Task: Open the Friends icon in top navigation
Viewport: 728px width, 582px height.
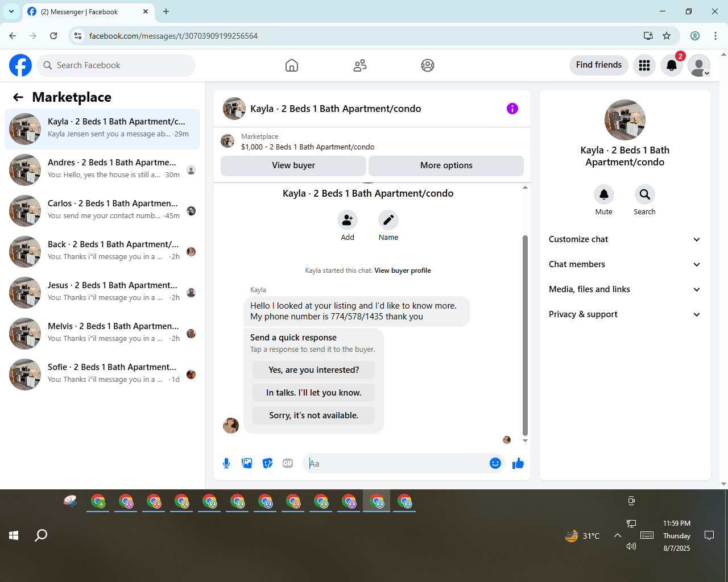Action: pos(360,65)
